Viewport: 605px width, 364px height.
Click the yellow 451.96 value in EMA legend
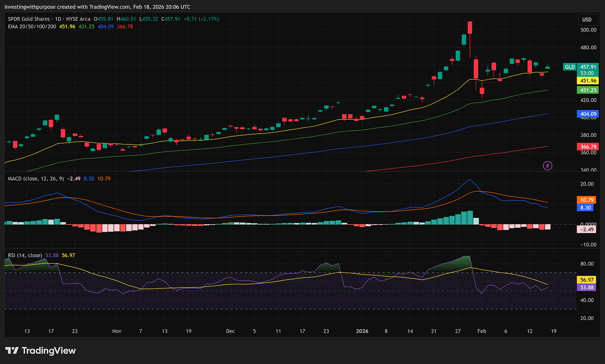(67, 27)
